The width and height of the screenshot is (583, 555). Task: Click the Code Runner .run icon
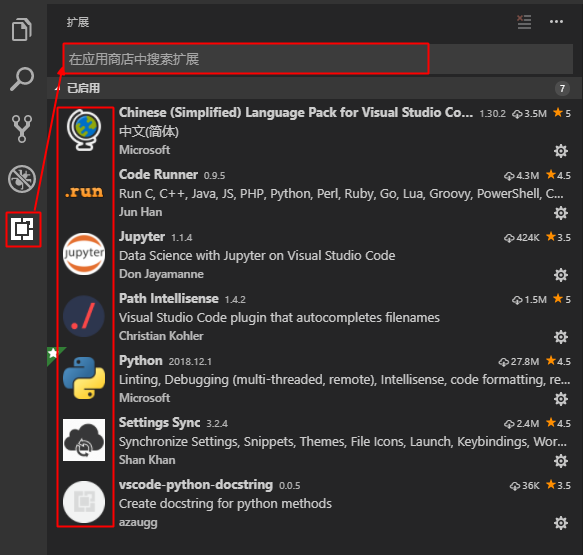(x=84, y=192)
